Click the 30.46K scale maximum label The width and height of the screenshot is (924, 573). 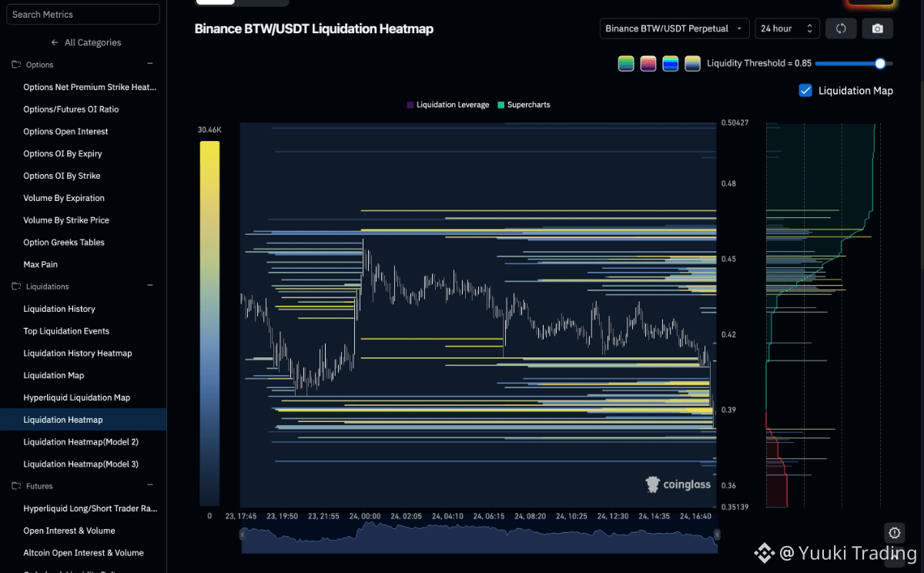point(209,130)
